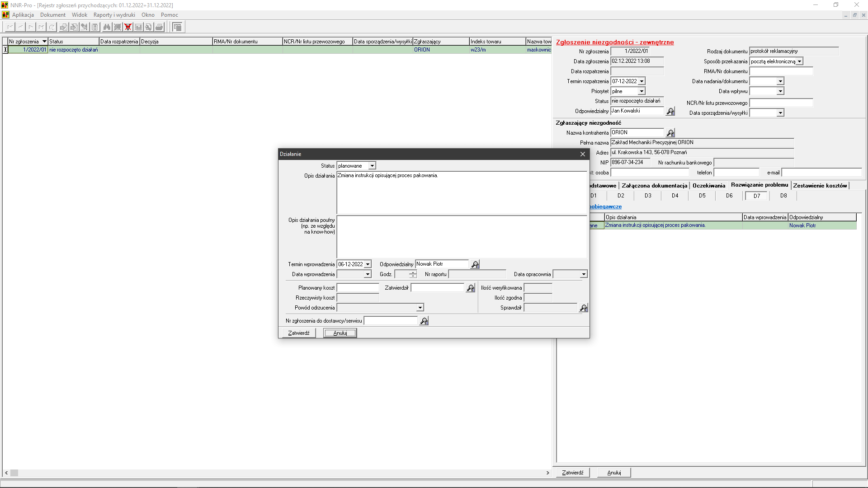Open lookup next to Nowak Piotr field
Viewport: 868px width, 488px height.
coord(475,264)
